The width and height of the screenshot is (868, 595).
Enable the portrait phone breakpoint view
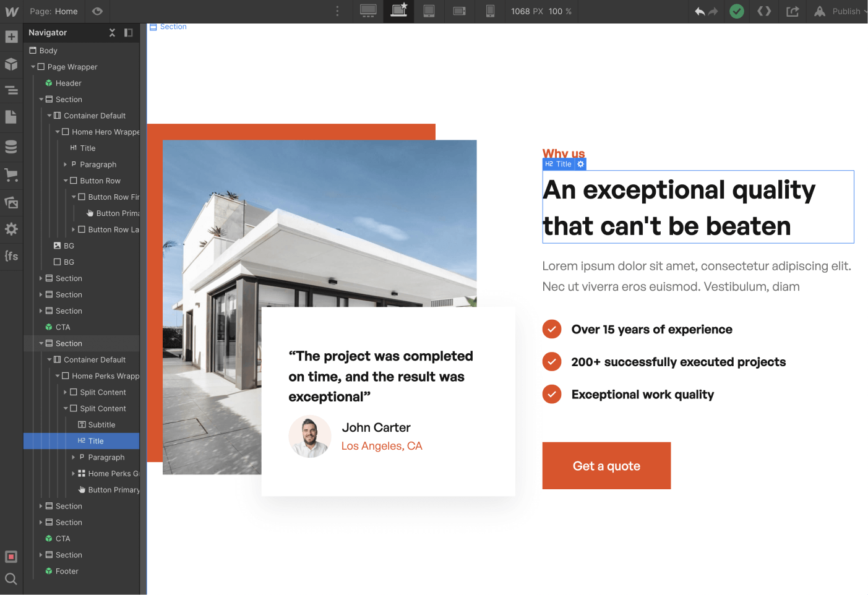490,11
